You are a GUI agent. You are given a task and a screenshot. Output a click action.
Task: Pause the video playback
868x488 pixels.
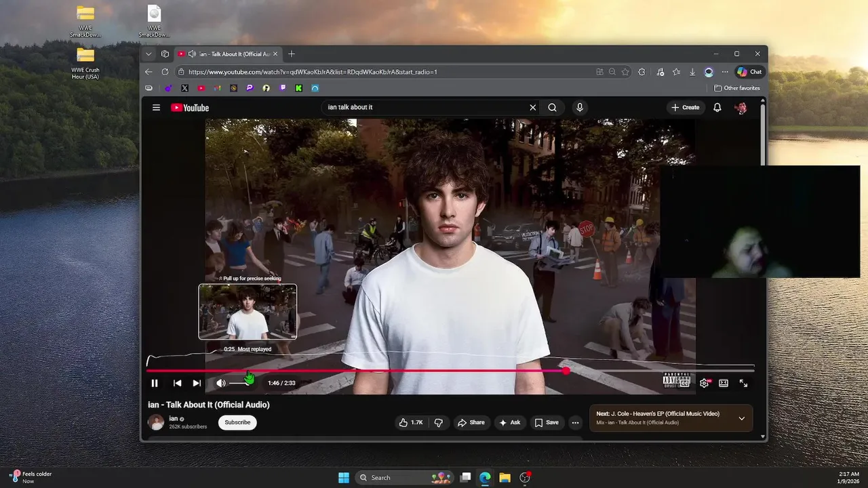pyautogui.click(x=155, y=383)
